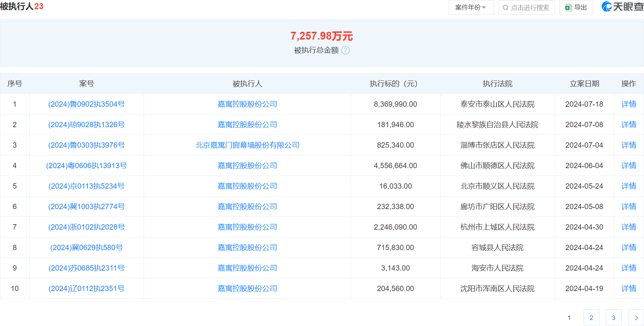Click the amount 4,556,664.00
Viewport: 644px width, 326px height.
(x=395, y=166)
